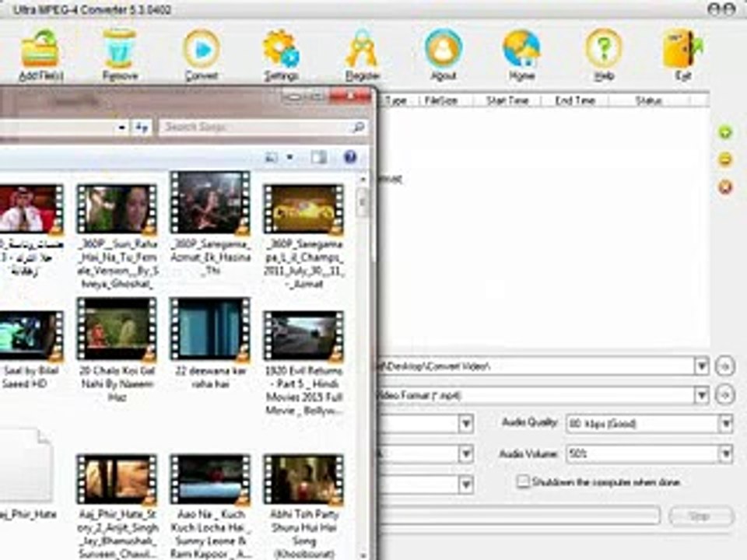Viewport: 747px width, 560px height.
Task: Open Settings gear icon
Action: [281, 48]
